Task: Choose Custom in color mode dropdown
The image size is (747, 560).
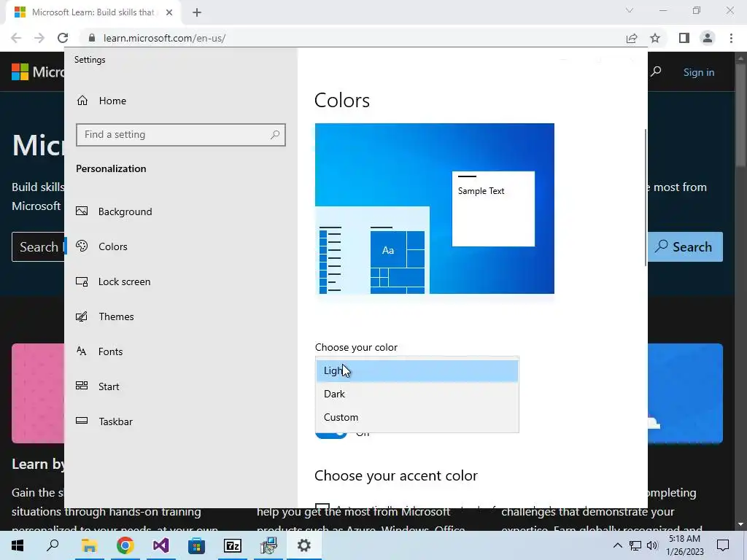Action: click(x=417, y=417)
